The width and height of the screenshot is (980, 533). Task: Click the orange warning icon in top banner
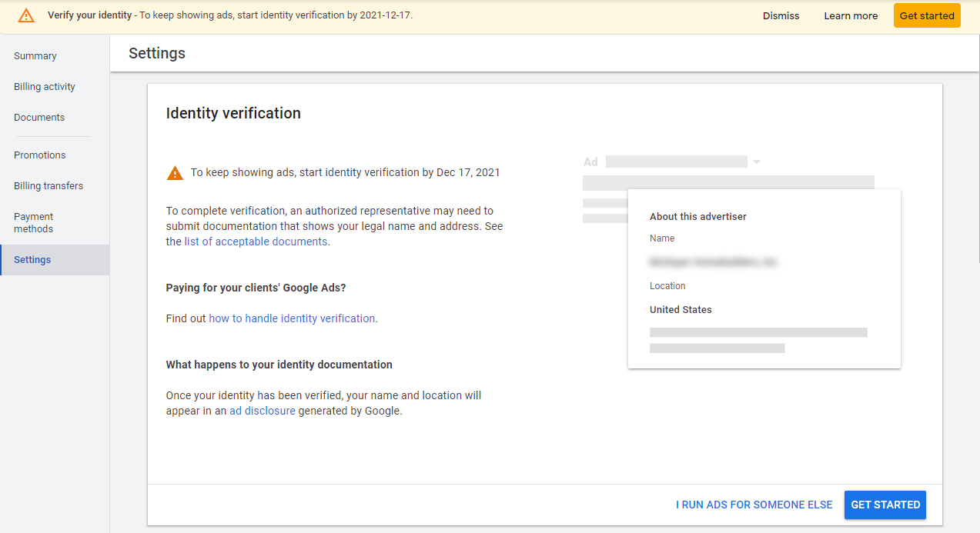tap(26, 15)
